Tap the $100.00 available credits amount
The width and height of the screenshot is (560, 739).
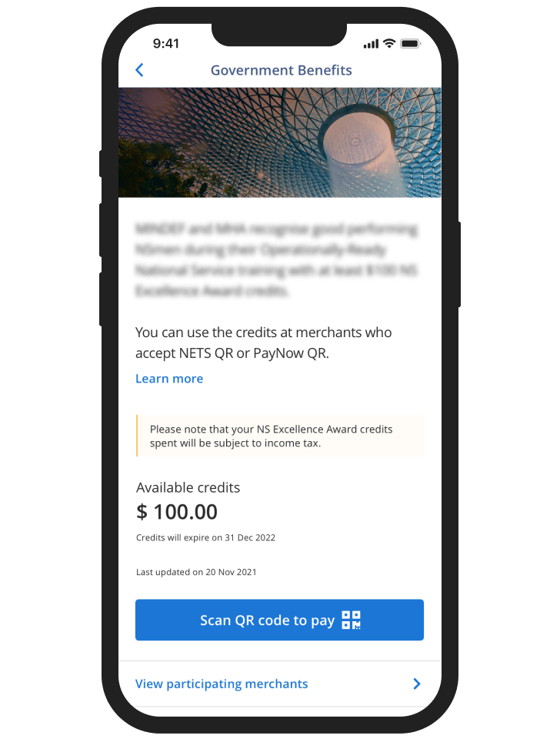click(x=176, y=512)
